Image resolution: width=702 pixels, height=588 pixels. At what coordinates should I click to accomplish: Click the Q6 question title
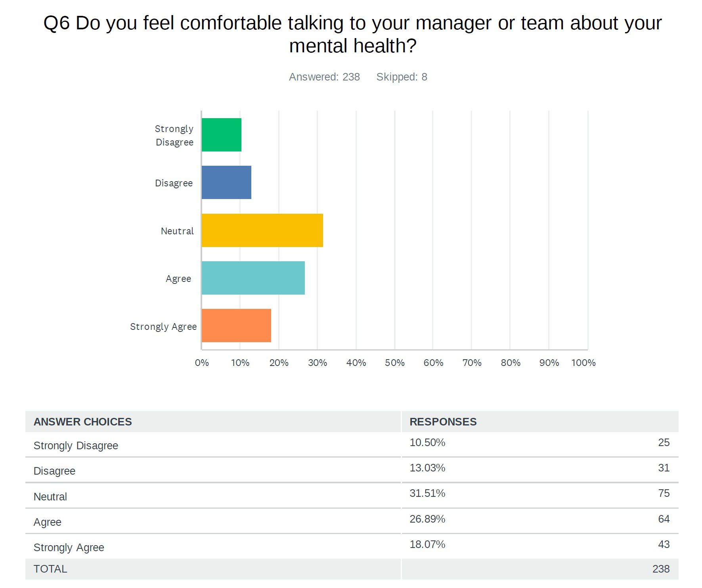352,34
